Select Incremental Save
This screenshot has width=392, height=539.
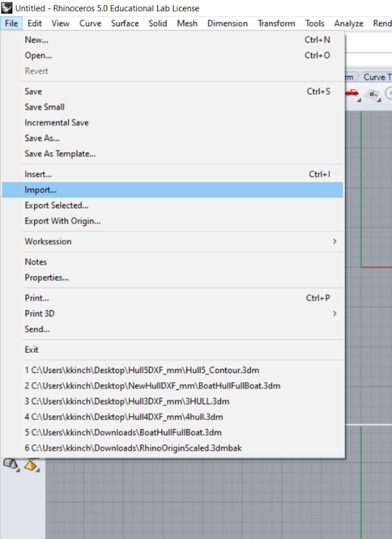[172, 122]
